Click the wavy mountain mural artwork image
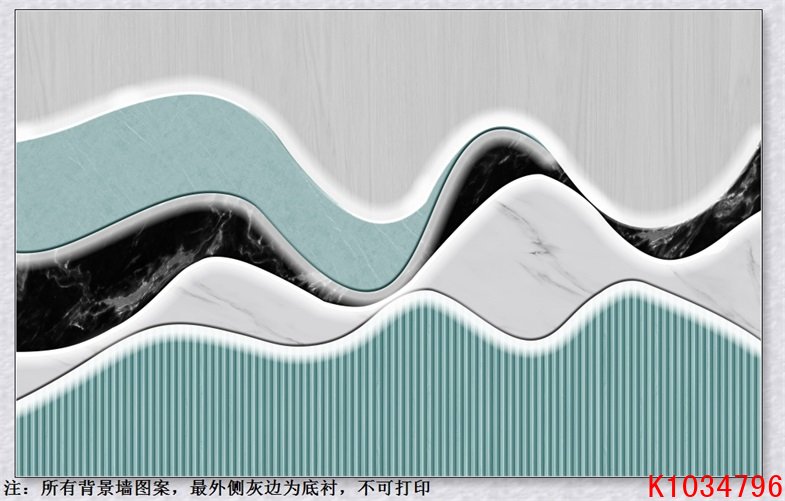This screenshot has height=501, width=785. click(389, 243)
